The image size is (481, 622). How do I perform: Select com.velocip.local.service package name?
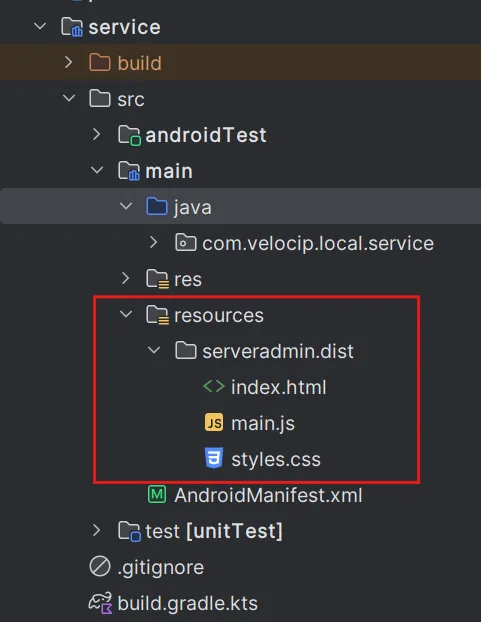[318, 244]
